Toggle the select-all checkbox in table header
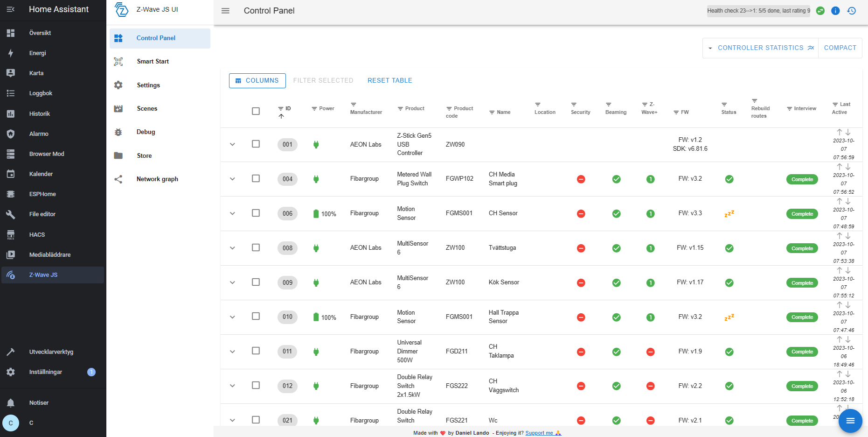Image resolution: width=868 pixels, height=437 pixels. pos(256,111)
